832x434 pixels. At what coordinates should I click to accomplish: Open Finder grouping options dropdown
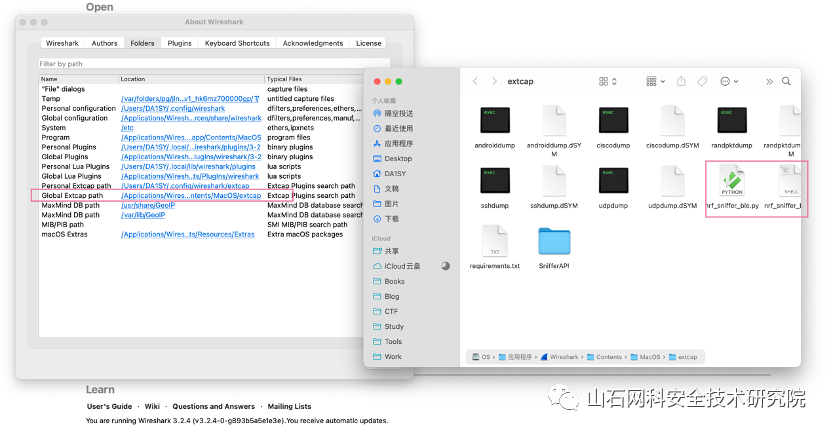point(655,81)
